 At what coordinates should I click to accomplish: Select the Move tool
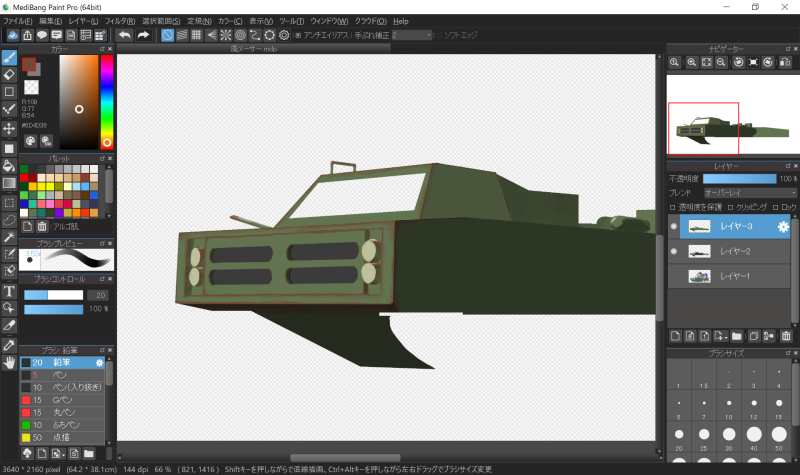(x=9, y=128)
